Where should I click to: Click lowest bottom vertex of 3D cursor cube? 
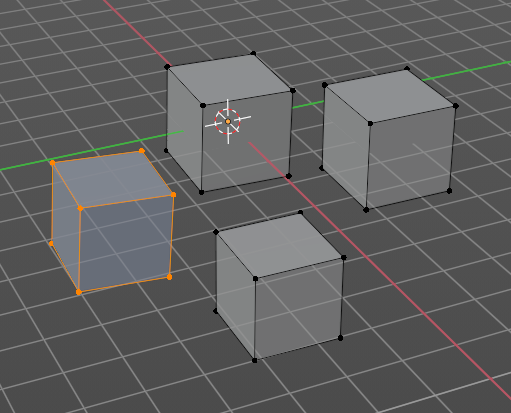201,192
